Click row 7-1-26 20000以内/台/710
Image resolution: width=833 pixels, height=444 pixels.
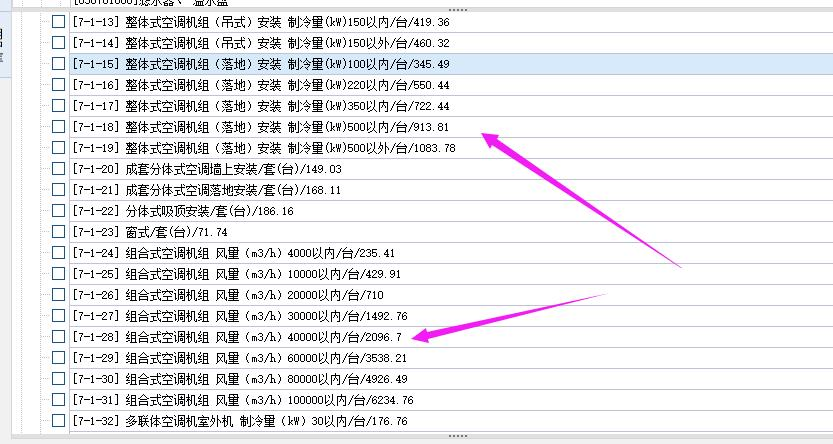coord(228,295)
